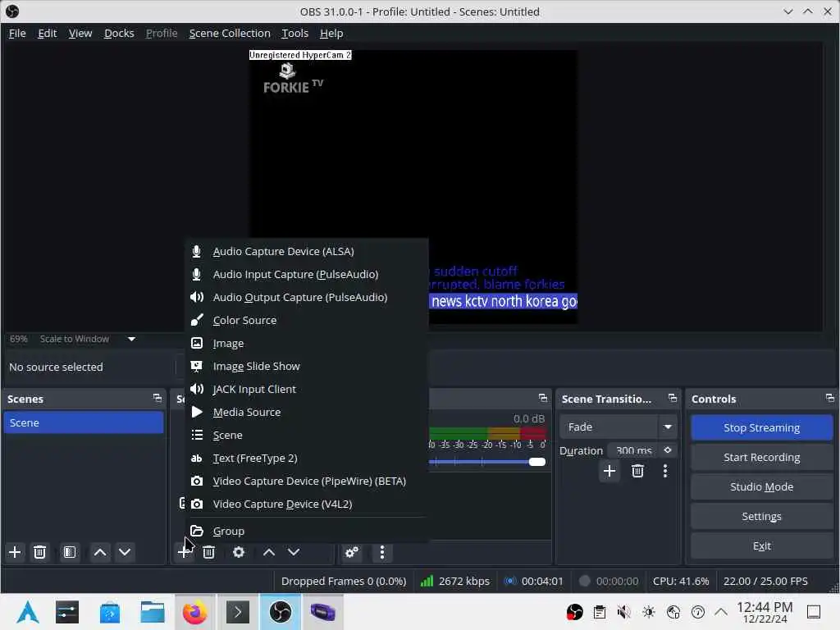Image resolution: width=840 pixels, height=630 pixels.
Task: Undock the Audio Mixer panel
Action: click(543, 398)
